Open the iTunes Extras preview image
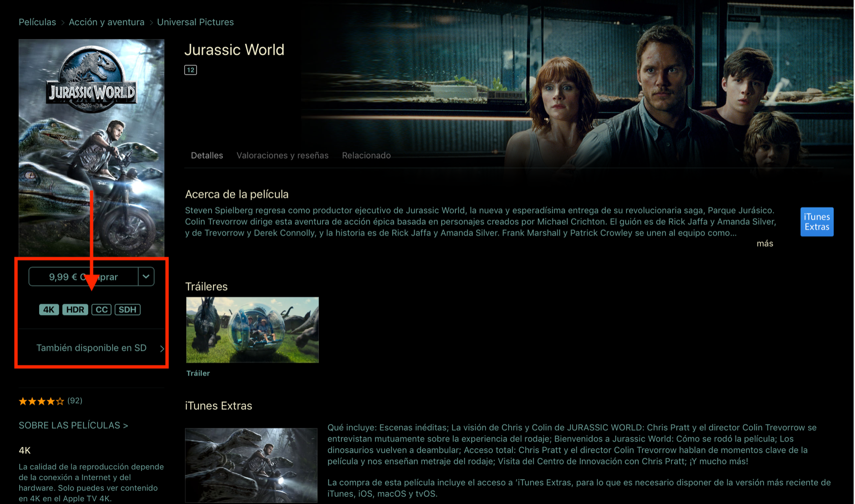The width and height of the screenshot is (855, 504). [x=251, y=465]
